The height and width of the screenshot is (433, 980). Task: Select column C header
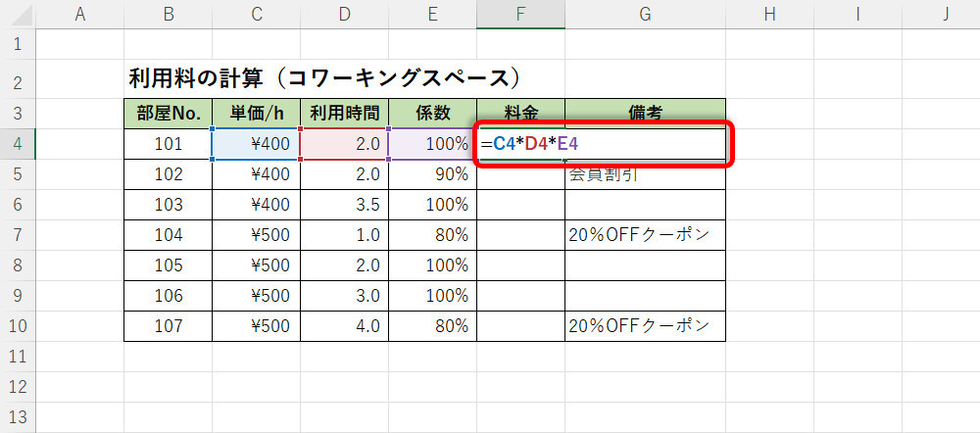[x=256, y=15]
